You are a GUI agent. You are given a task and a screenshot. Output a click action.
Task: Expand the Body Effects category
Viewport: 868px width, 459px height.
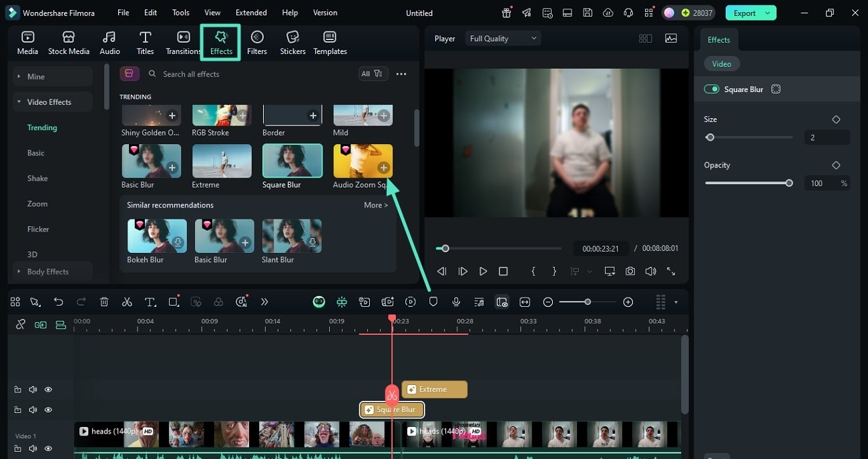click(52, 272)
